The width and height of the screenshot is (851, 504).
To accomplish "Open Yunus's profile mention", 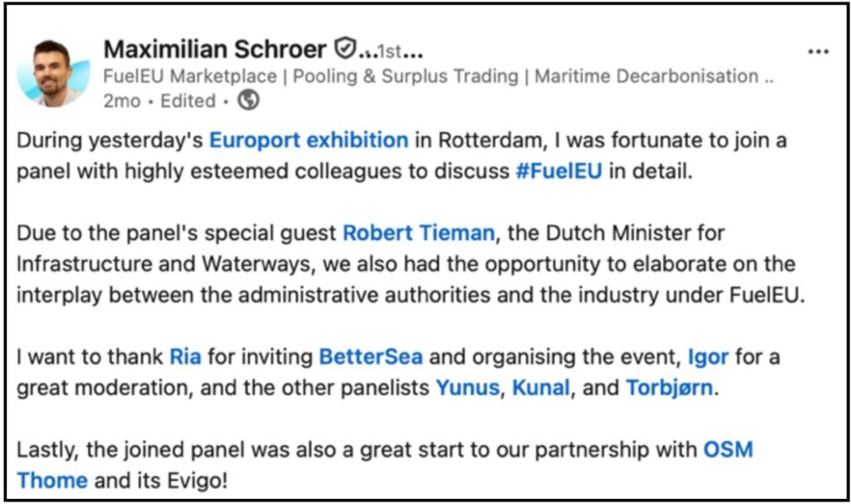I will [465, 388].
